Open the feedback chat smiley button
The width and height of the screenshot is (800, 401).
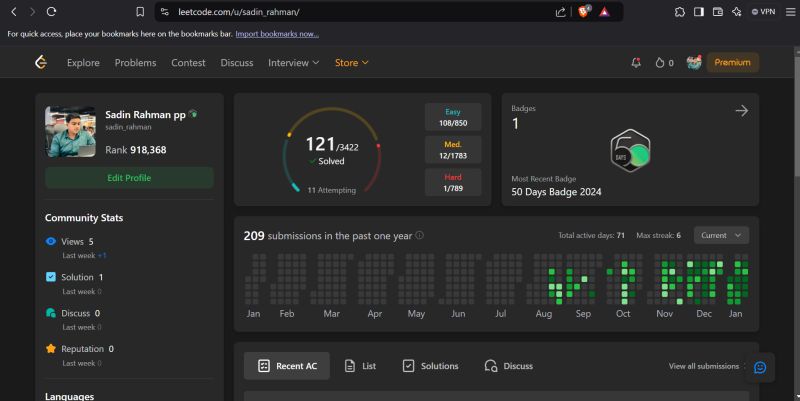[x=760, y=367]
